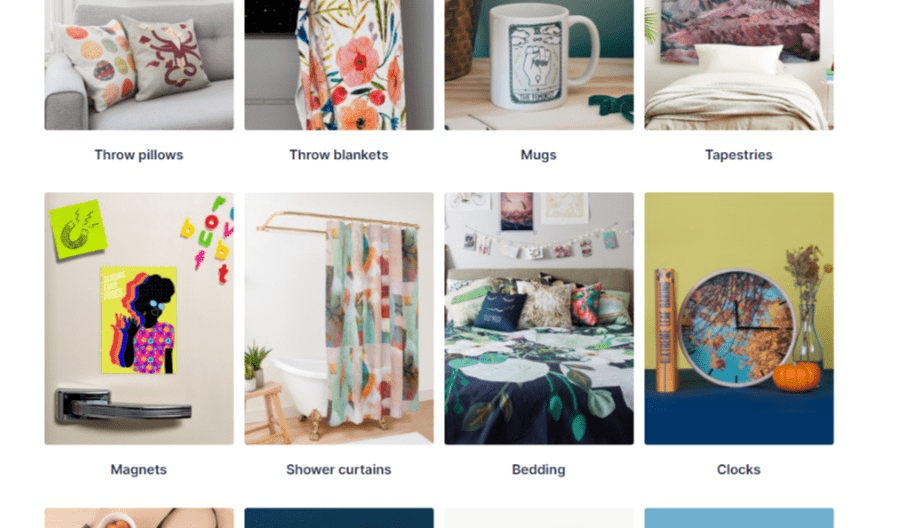Click the Magnets text link
This screenshot has width=912, height=528.
click(138, 470)
